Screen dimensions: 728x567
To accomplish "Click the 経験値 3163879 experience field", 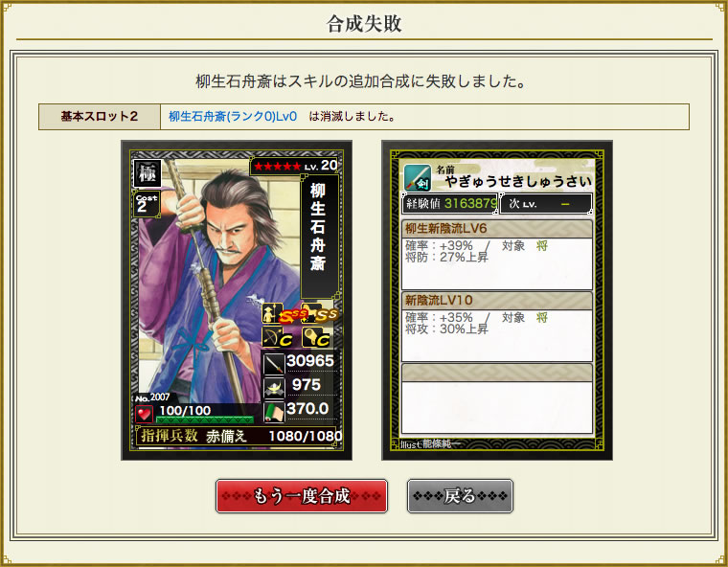I will click(449, 204).
